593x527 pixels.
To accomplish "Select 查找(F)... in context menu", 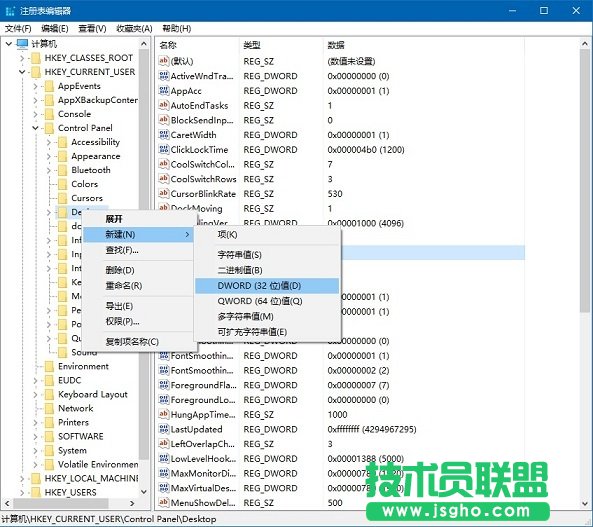I will coord(138,250).
